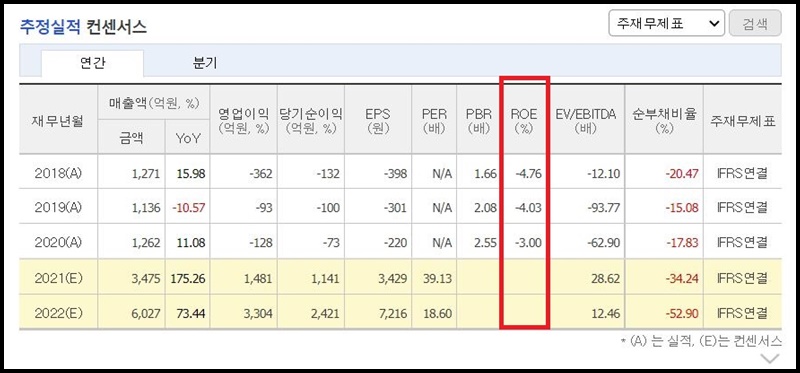Click the 2021 EPS value 3,429

[x=393, y=279]
